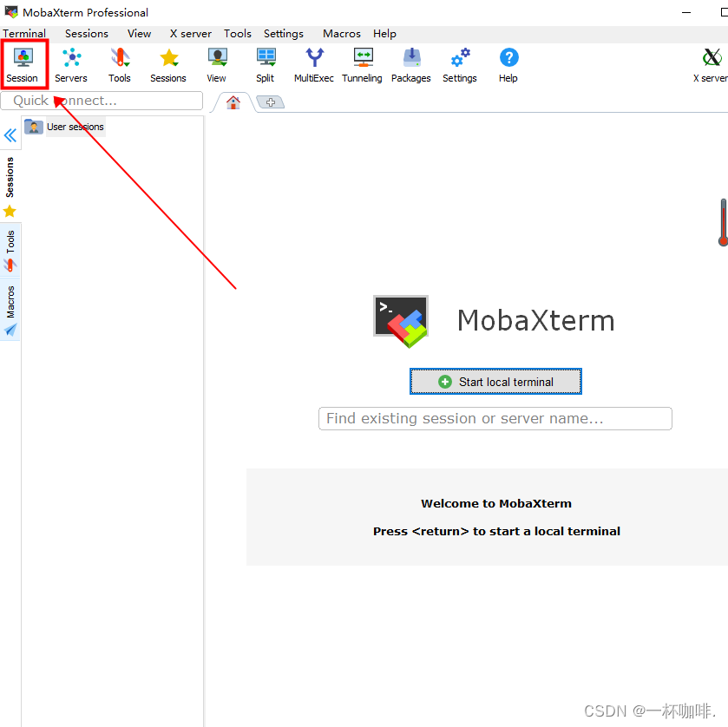
Task: Switch to the Home tab
Action: [x=233, y=102]
